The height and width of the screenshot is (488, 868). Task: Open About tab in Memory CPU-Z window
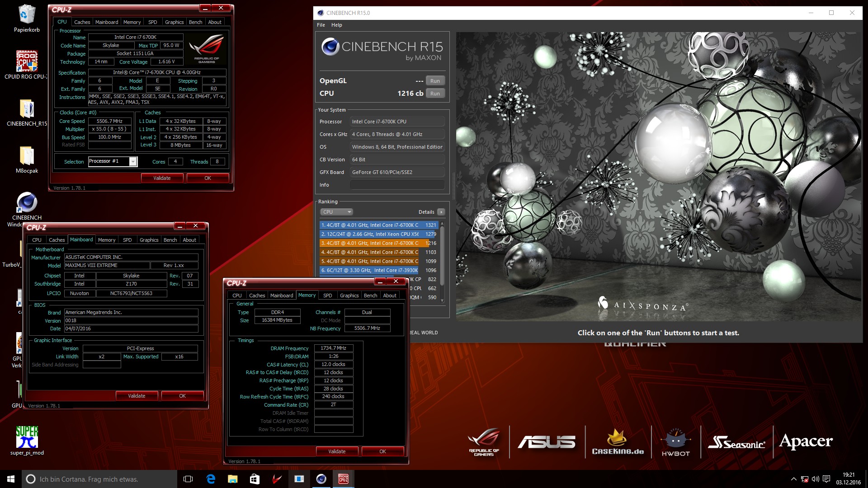[x=390, y=296]
